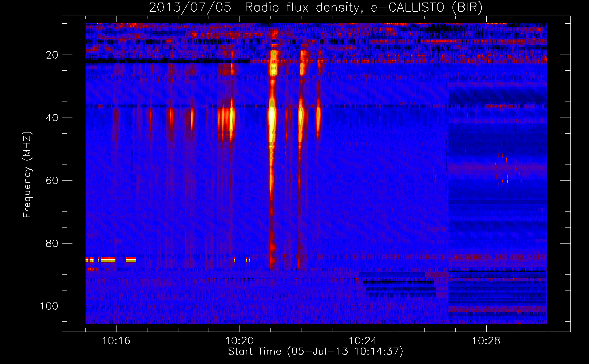Image resolution: width=589 pixels, height=364 pixels.
Task: Click the 'Start Time (05-Jul-13 10:14:37)' axis label
Action: coord(316,352)
